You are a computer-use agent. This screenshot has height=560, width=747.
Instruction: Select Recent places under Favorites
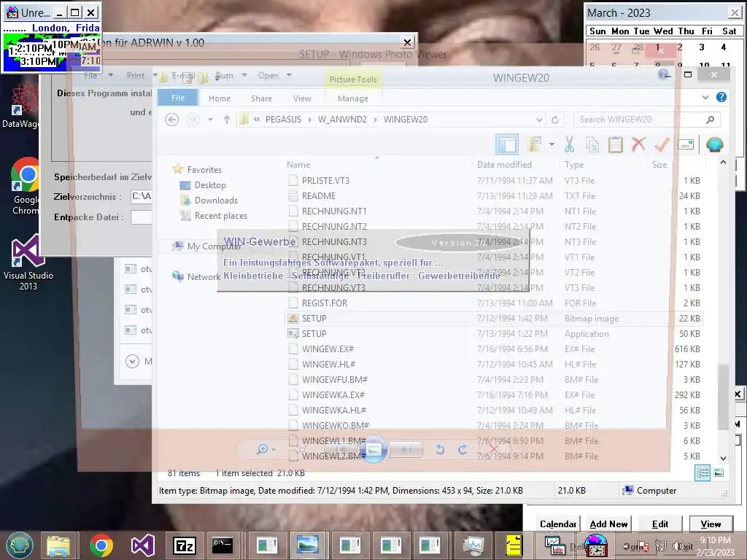[220, 216]
